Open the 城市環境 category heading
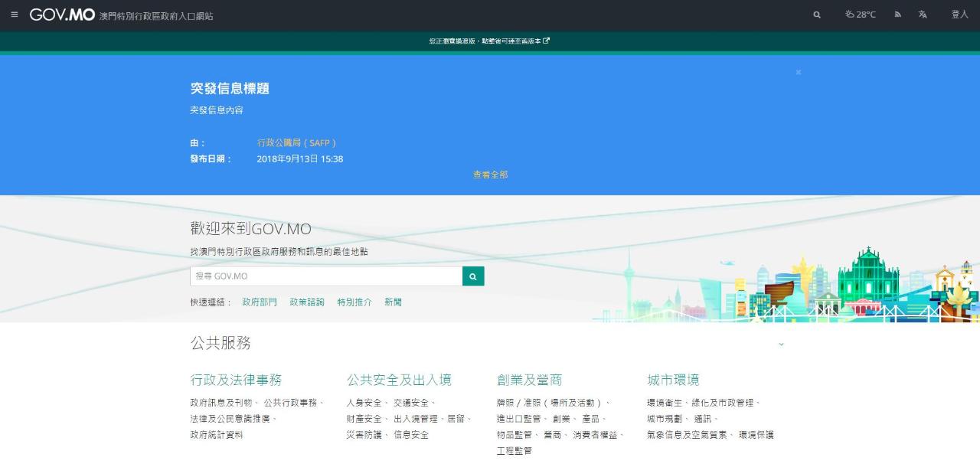980x467 pixels. (x=673, y=380)
